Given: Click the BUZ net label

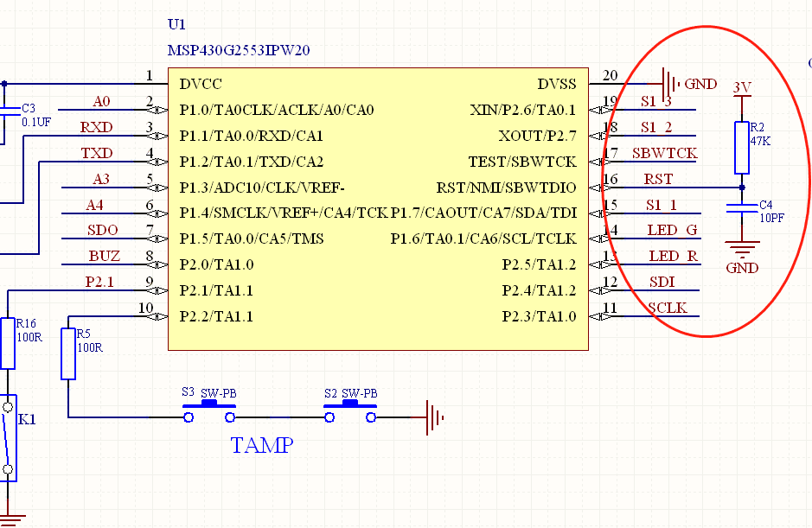Looking at the screenshot, I should tap(105, 256).
